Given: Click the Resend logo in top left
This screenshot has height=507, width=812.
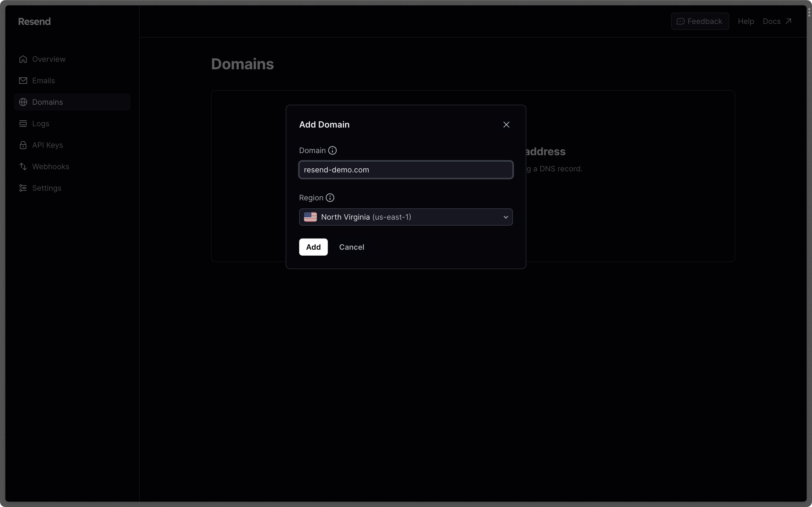Looking at the screenshot, I should click(x=34, y=21).
